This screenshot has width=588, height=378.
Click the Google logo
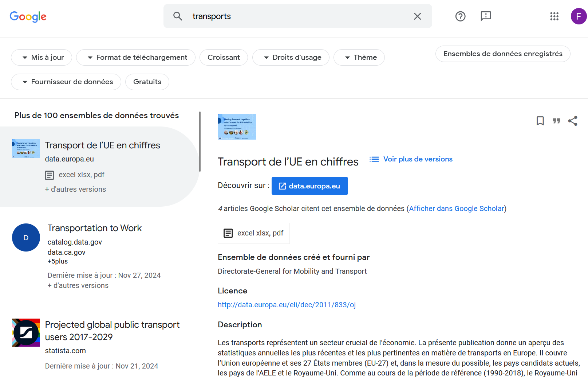point(28,16)
